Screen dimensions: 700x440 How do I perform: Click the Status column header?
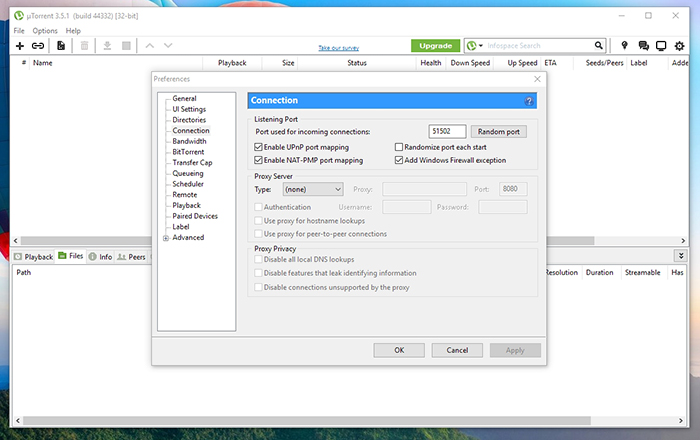coord(357,63)
